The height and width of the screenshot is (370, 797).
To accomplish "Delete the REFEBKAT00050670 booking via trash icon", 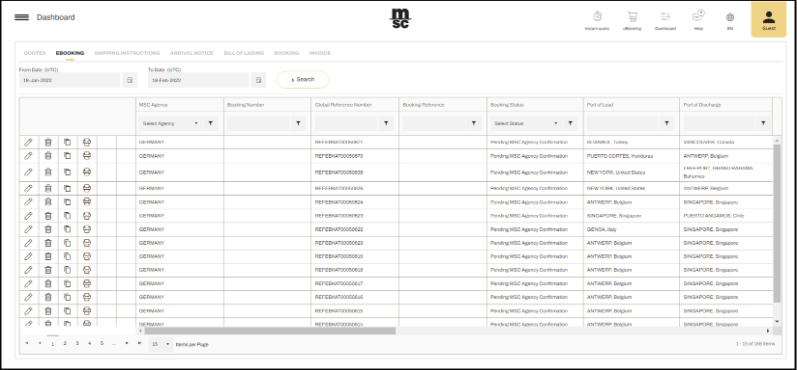I will point(48,156).
